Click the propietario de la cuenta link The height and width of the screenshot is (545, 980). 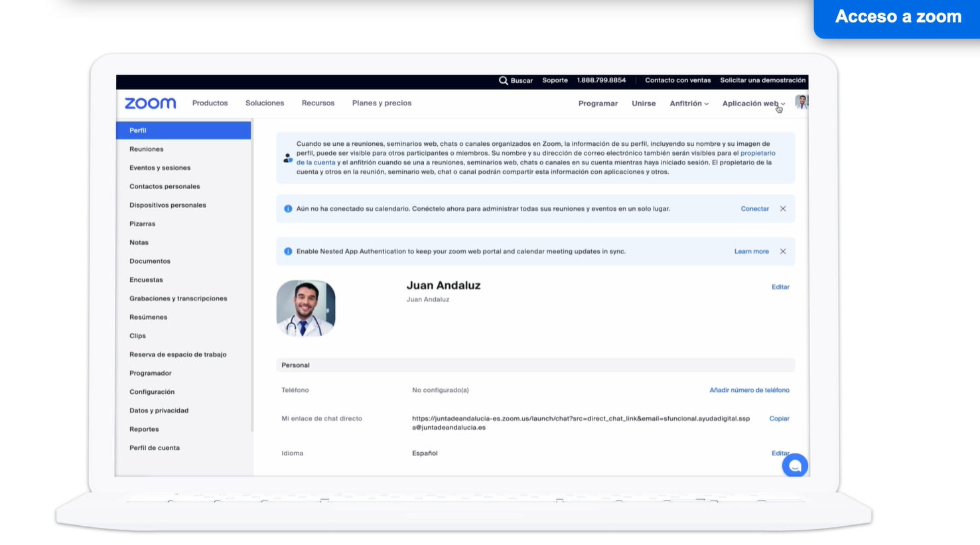(x=758, y=153)
